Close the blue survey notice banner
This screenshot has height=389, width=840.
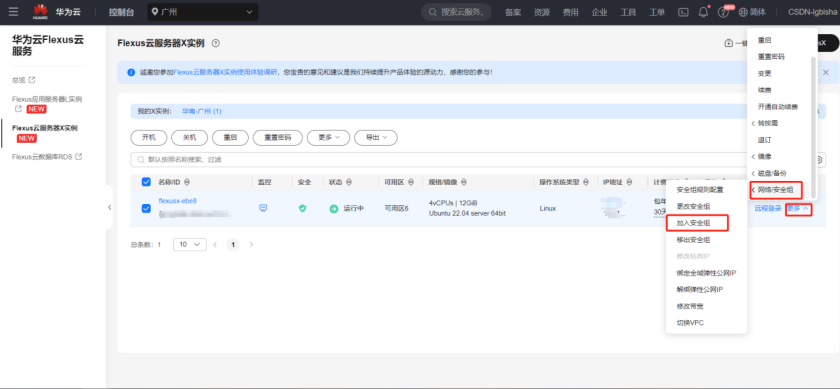click(826, 72)
